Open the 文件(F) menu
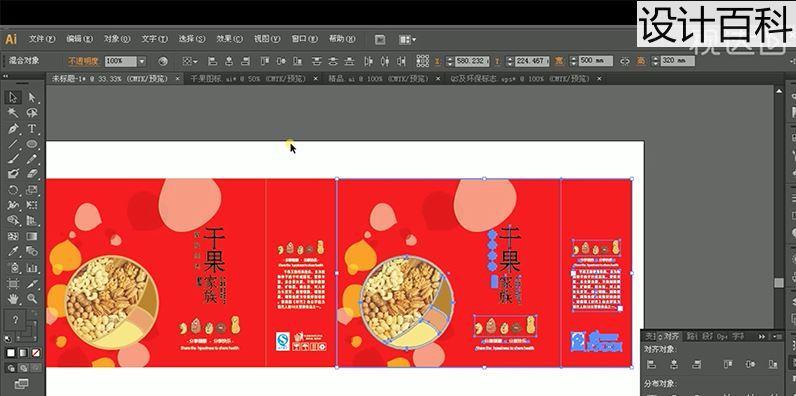 tap(42, 39)
